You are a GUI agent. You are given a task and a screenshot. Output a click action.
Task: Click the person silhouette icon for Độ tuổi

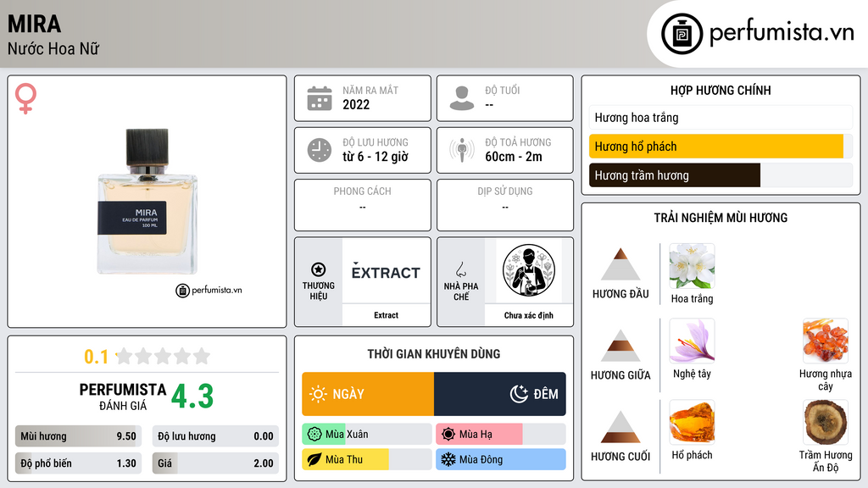(x=462, y=98)
